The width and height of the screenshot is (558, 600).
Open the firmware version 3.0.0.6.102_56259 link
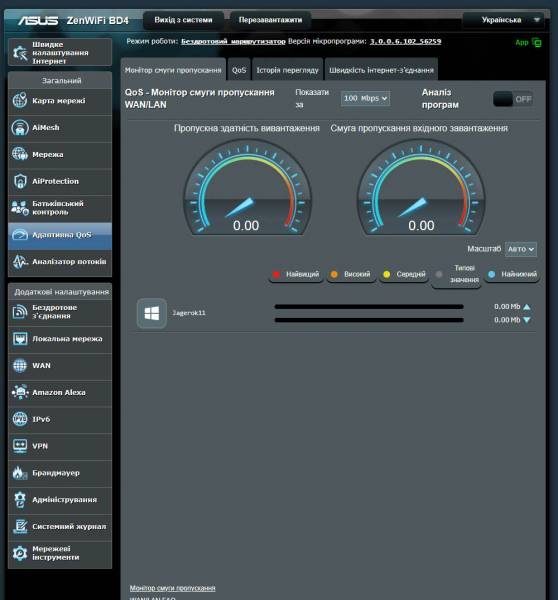click(405, 41)
